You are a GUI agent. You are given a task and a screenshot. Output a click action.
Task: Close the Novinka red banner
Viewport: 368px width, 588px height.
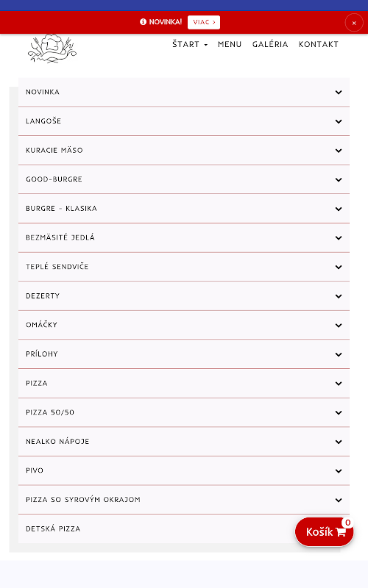coord(354,23)
